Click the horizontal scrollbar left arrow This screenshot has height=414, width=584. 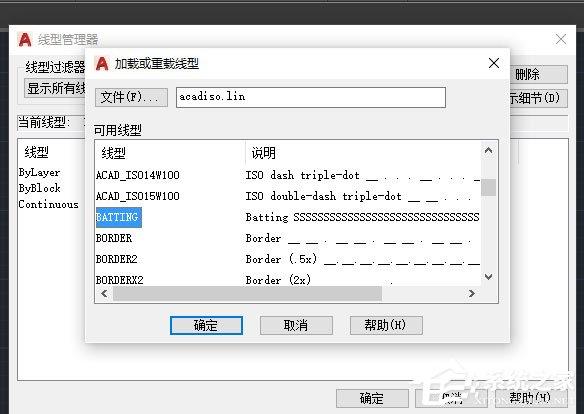click(x=104, y=294)
